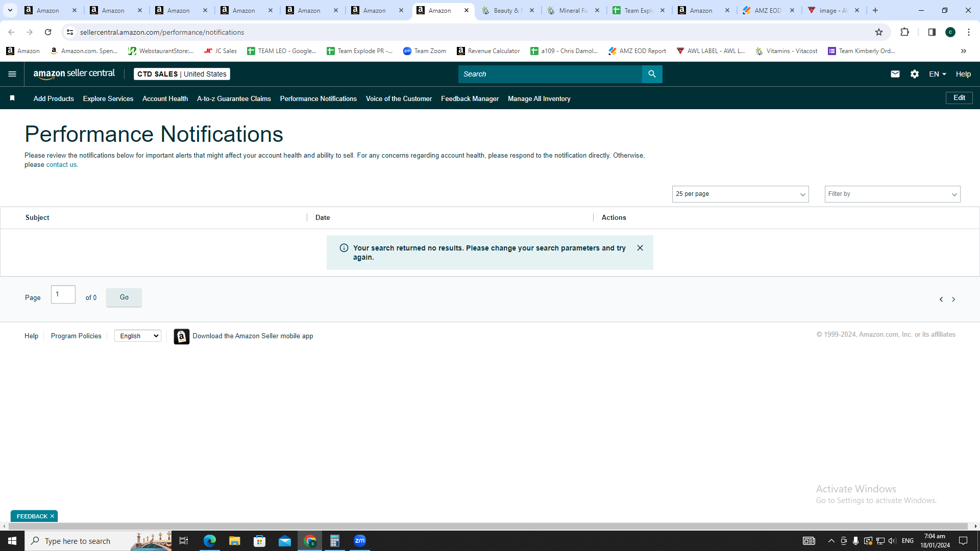Click the search magnifier button
The image size is (980, 551).
pyautogui.click(x=652, y=74)
